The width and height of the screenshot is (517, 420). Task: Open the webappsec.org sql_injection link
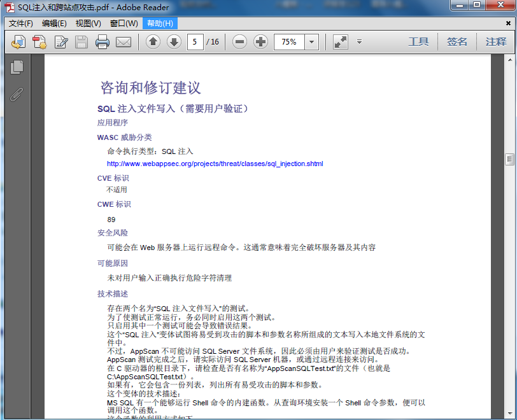pos(215,164)
